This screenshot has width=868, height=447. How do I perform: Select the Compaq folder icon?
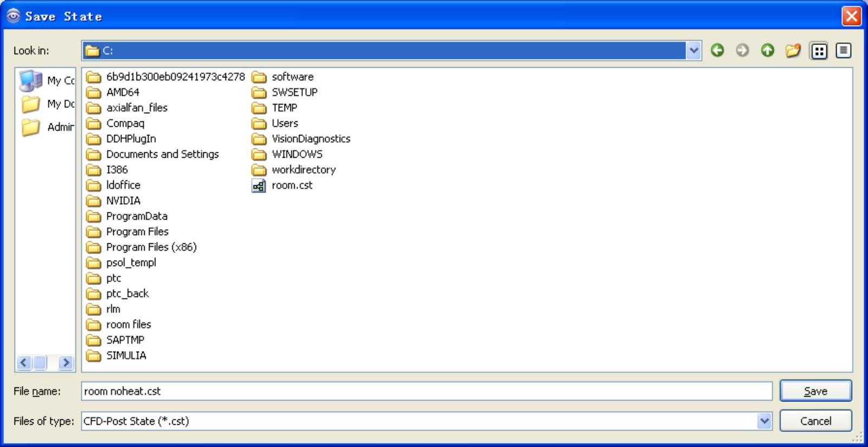(x=94, y=124)
